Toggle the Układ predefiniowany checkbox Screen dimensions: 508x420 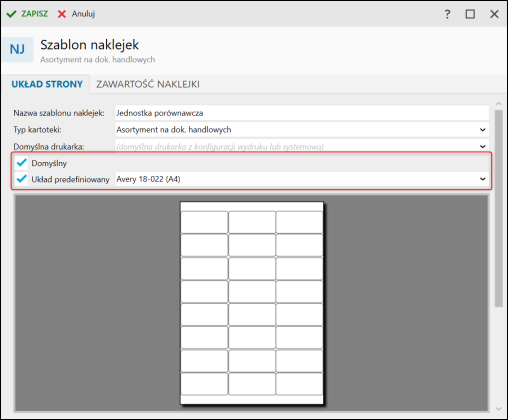[22, 179]
